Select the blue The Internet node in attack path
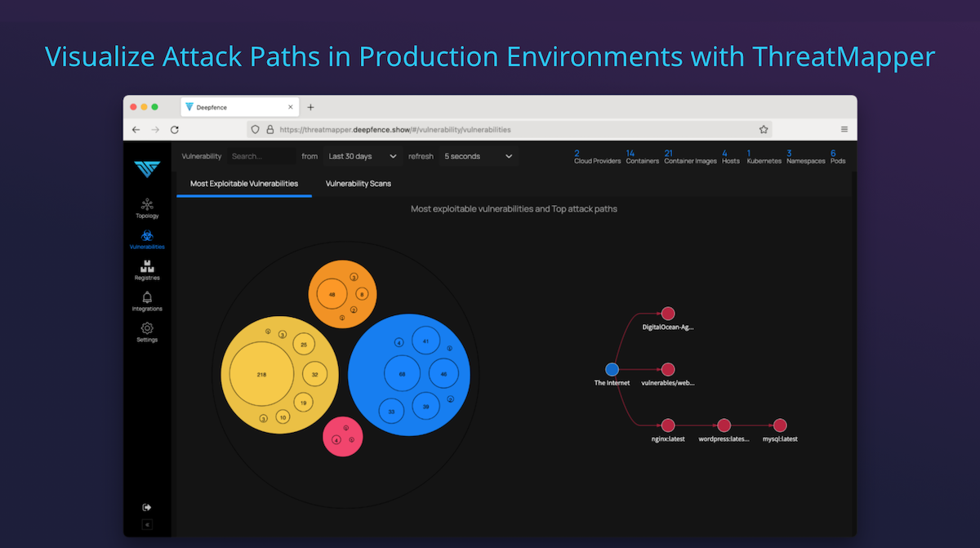This screenshot has width=980, height=548. 612,369
